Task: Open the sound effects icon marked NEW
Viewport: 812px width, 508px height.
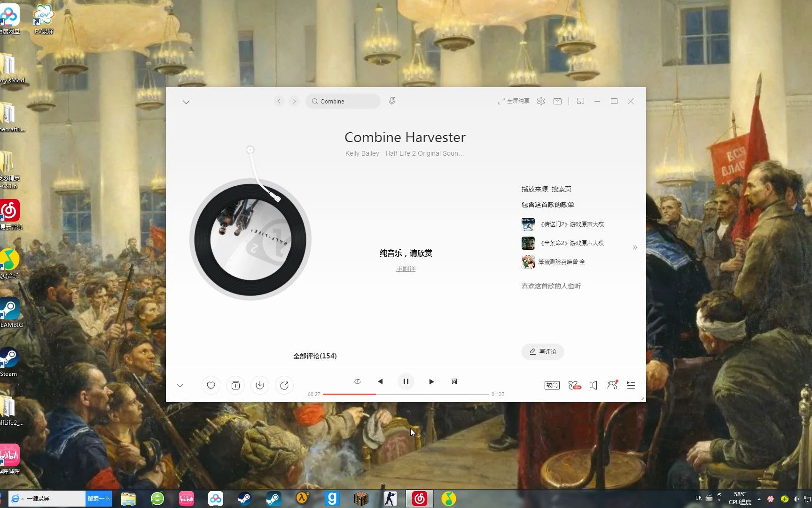Action: 574,385
